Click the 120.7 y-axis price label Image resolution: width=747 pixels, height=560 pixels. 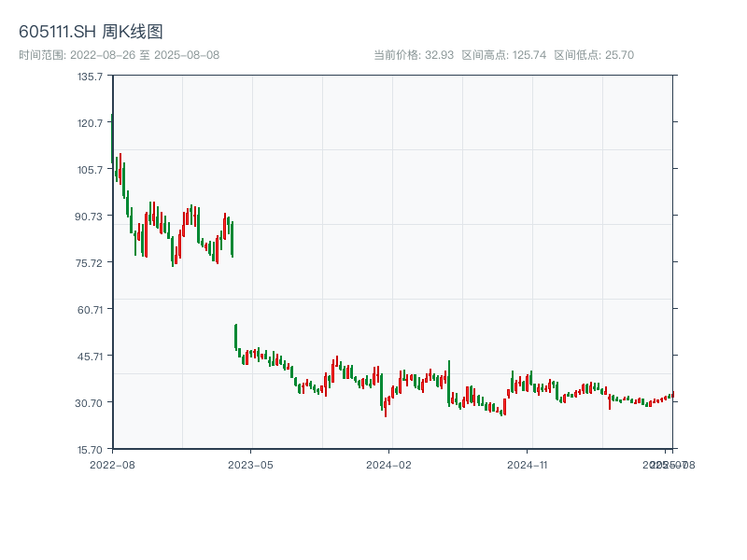tap(91, 122)
